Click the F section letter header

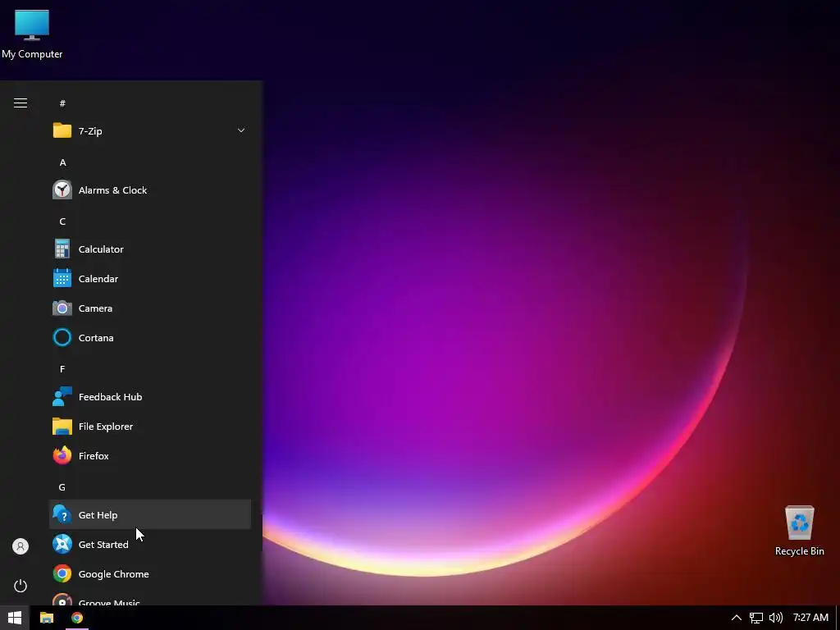coord(62,369)
